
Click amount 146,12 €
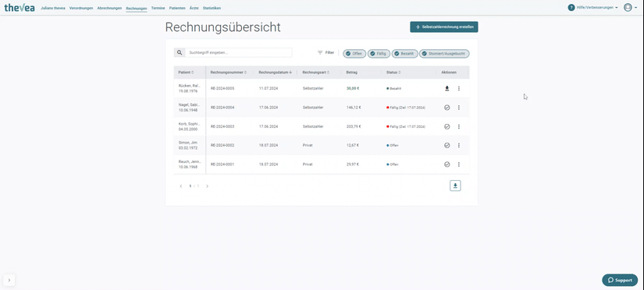coord(354,108)
